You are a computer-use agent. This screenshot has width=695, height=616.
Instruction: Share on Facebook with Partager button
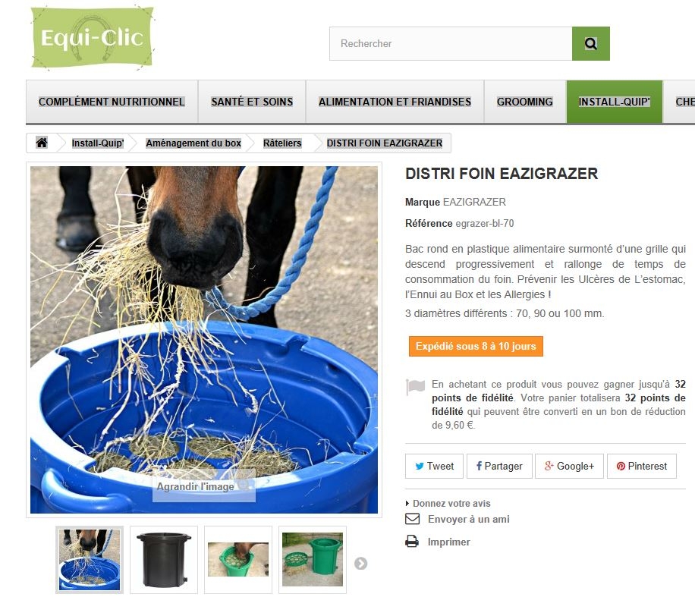point(499,466)
